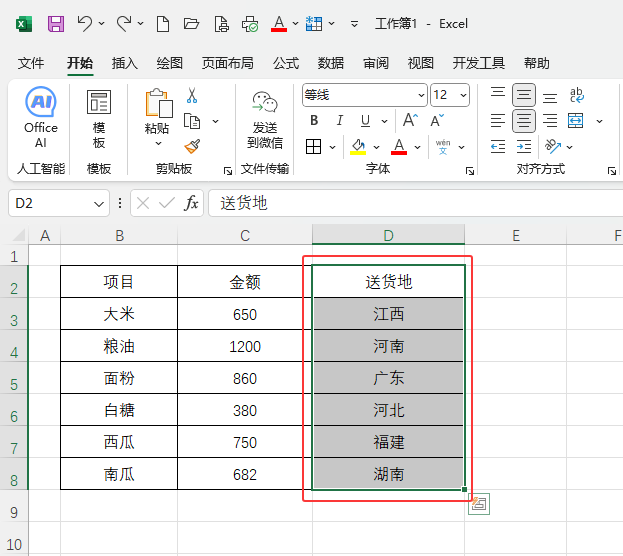Toggle Middle Align
Screen dimensions: 623x556
coord(524,95)
